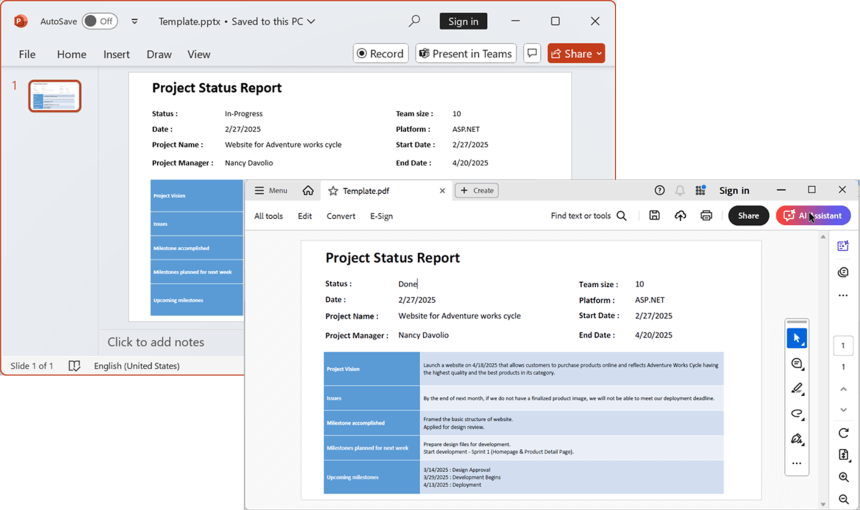Select the Acrobat selection arrow tool
The height and width of the screenshot is (510, 860).
(796, 338)
